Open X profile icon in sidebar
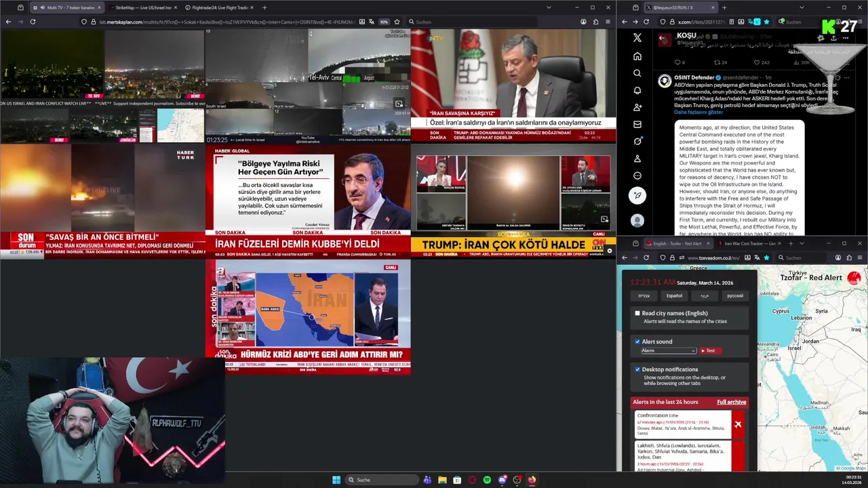The image size is (868, 488). point(637,159)
